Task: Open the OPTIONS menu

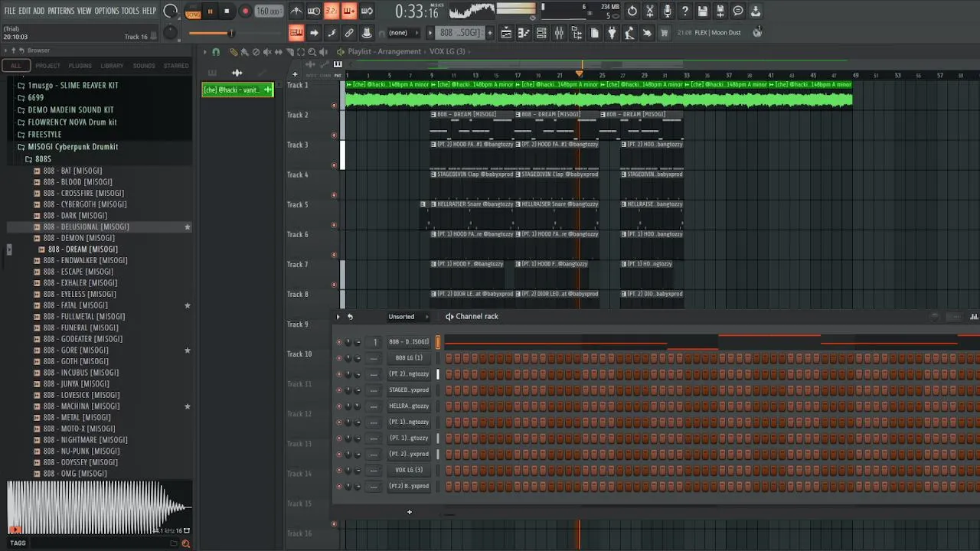Action: pyautogui.click(x=106, y=11)
